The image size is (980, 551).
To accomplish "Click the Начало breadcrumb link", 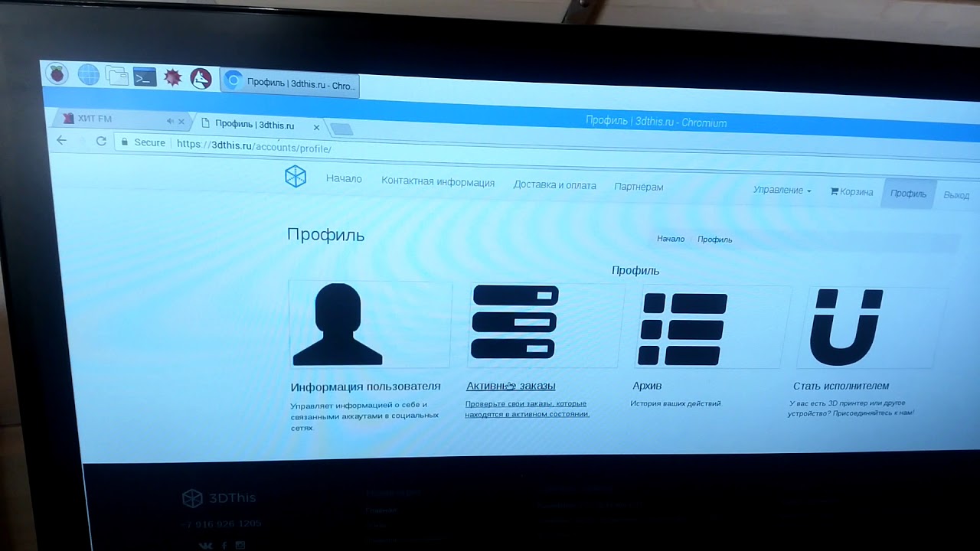I will coord(671,239).
